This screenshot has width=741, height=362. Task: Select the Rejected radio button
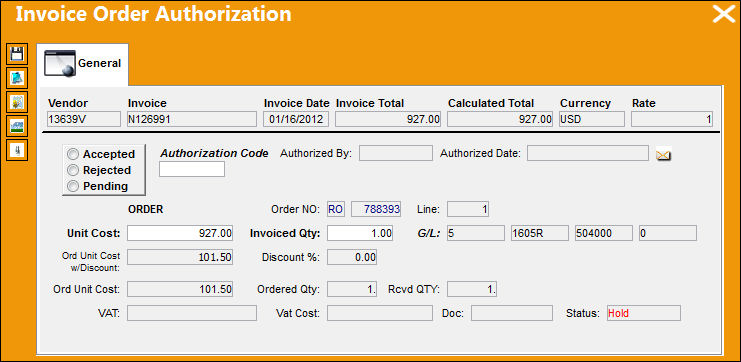tap(73, 170)
